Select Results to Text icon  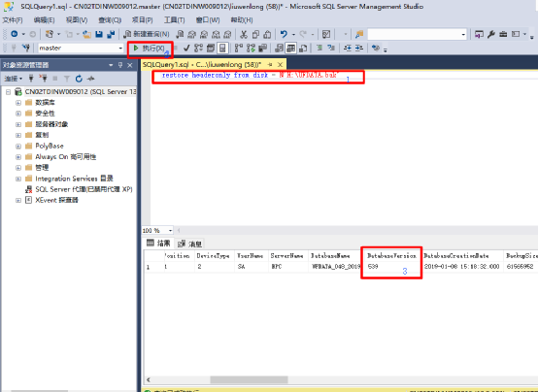click(x=279, y=48)
